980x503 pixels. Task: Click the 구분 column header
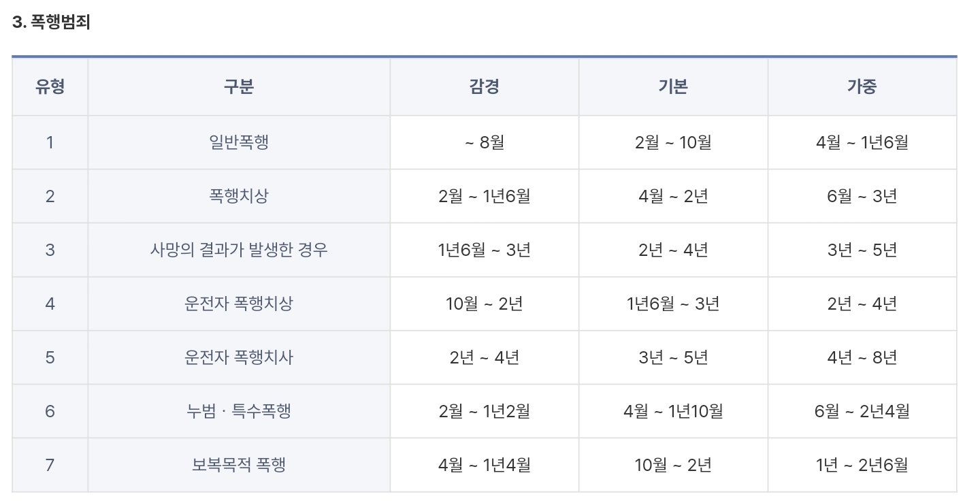pos(239,86)
